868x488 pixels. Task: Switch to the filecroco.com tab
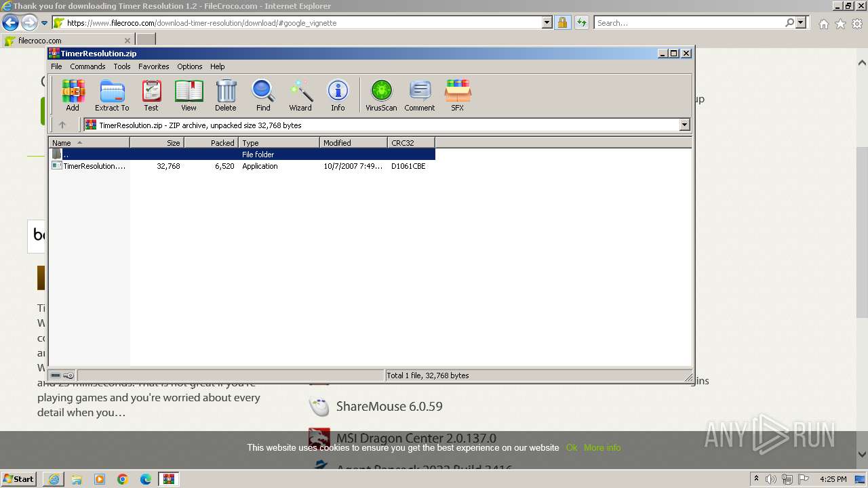click(x=68, y=40)
